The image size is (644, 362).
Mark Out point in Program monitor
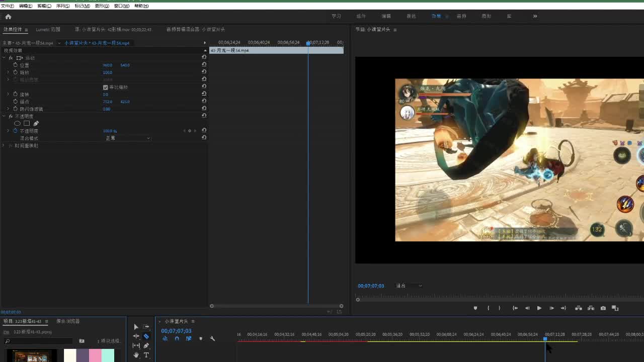(x=500, y=308)
